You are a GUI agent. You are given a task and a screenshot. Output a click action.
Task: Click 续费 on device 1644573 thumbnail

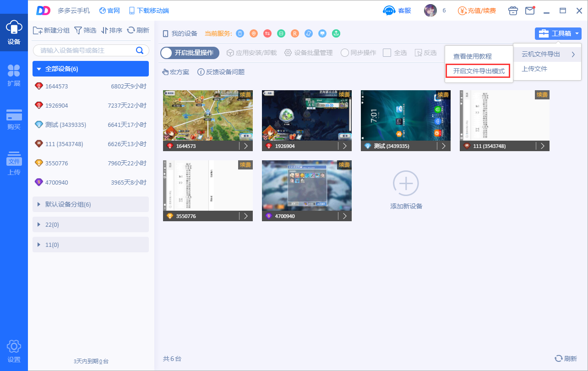[x=245, y=95]
